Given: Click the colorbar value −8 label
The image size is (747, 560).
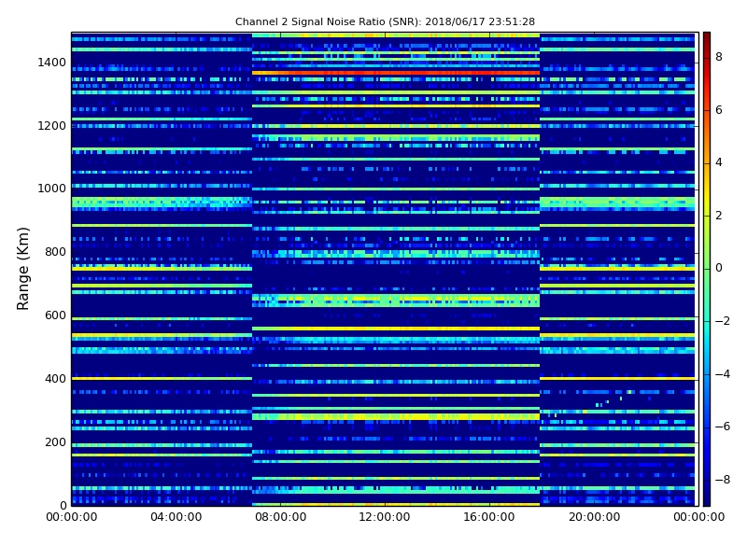Looking at the screenshot, I should coord(723,480).
